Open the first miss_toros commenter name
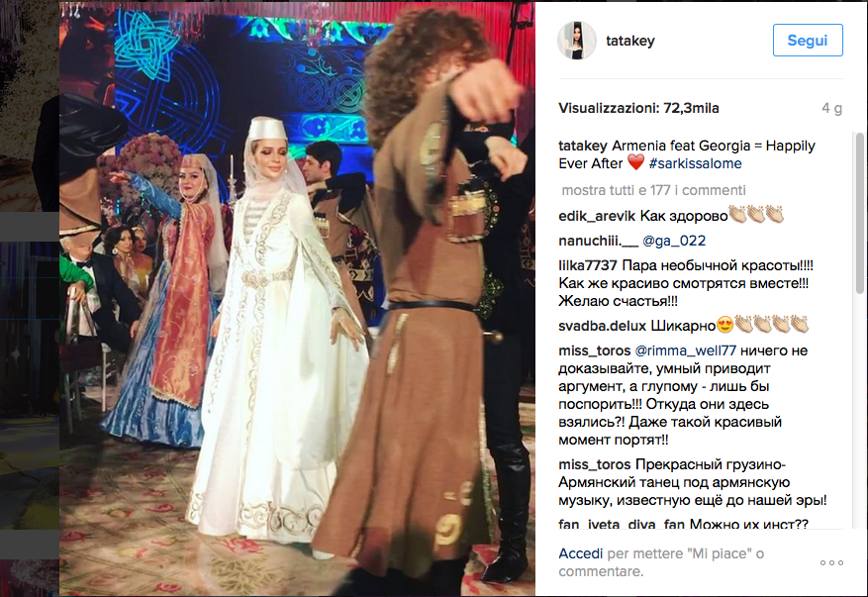 click(595, 350)
